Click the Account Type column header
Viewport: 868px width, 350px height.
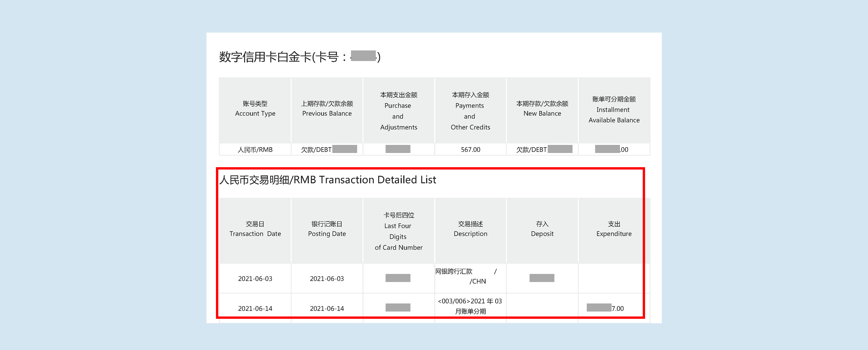coord(255,109)
